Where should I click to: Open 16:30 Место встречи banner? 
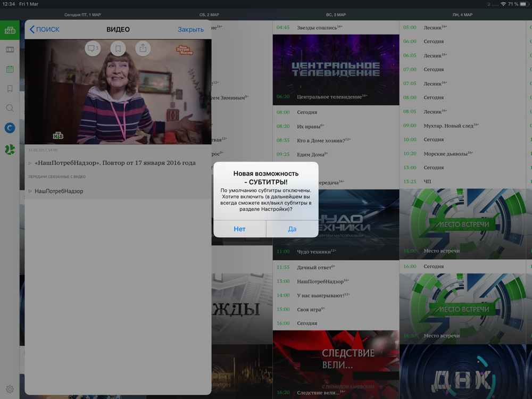click(x=462, y=309)
